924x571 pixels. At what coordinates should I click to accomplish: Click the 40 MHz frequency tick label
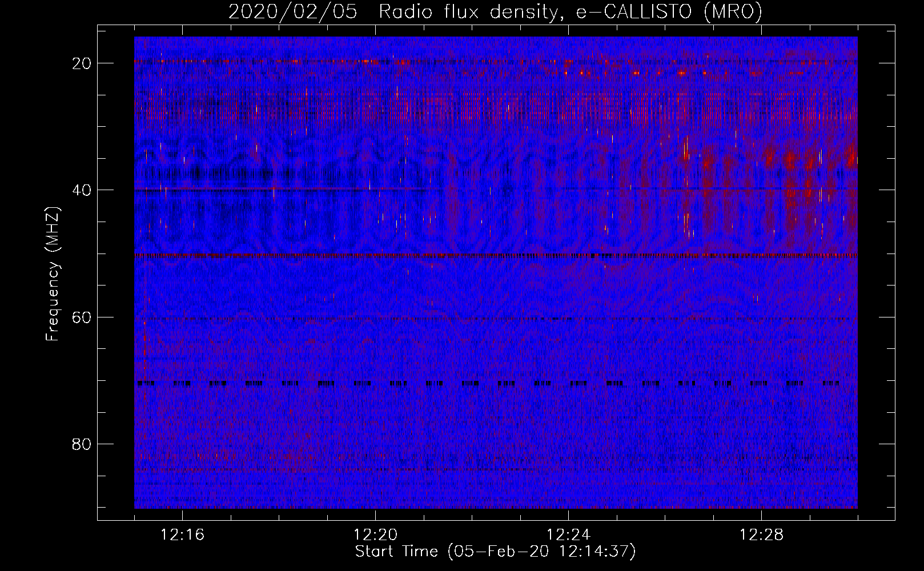[x=82, y=190]
